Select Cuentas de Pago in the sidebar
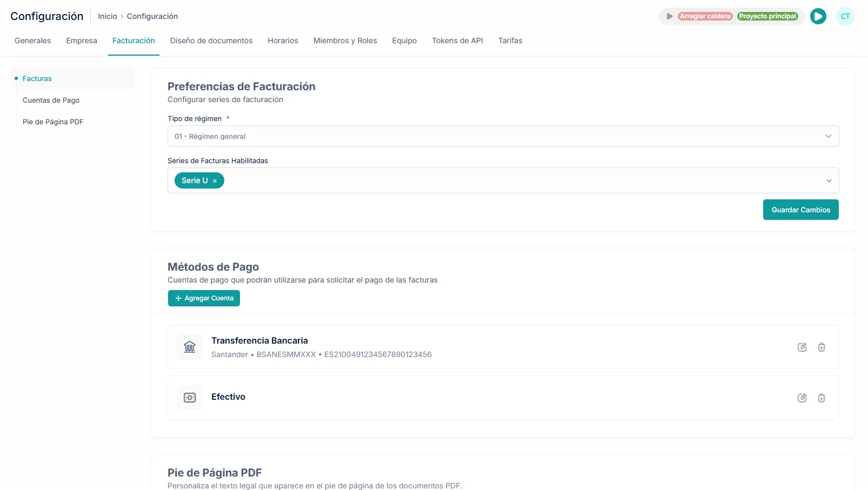 tap(51, 100)
